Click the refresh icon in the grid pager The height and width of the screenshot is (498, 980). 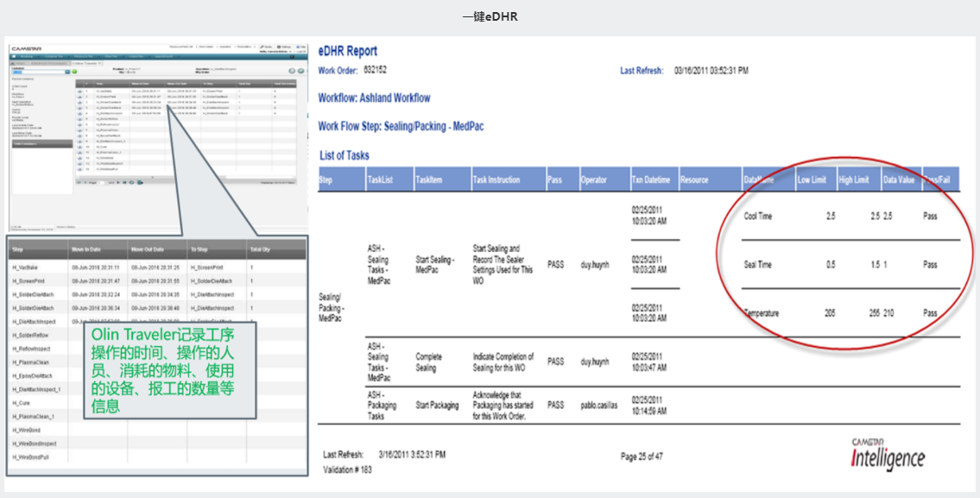coord(131,182)
